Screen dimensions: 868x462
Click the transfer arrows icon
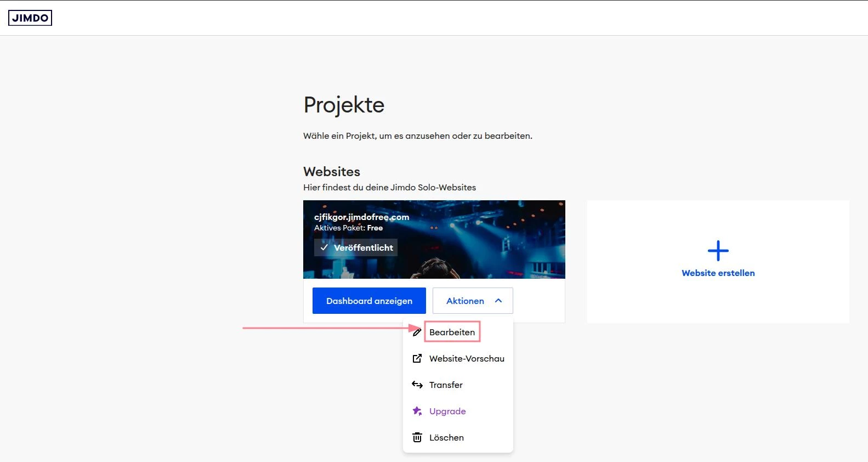pos(417,385)
